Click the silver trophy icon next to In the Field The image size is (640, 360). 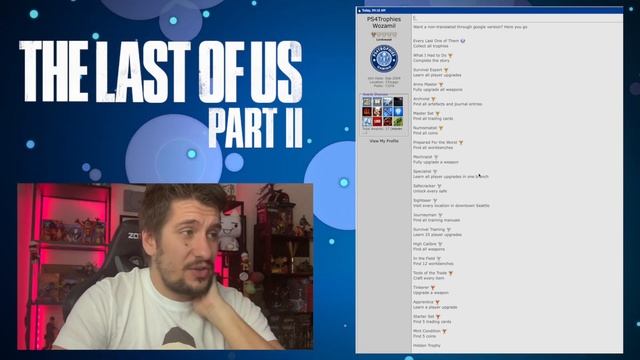[439, 258]
